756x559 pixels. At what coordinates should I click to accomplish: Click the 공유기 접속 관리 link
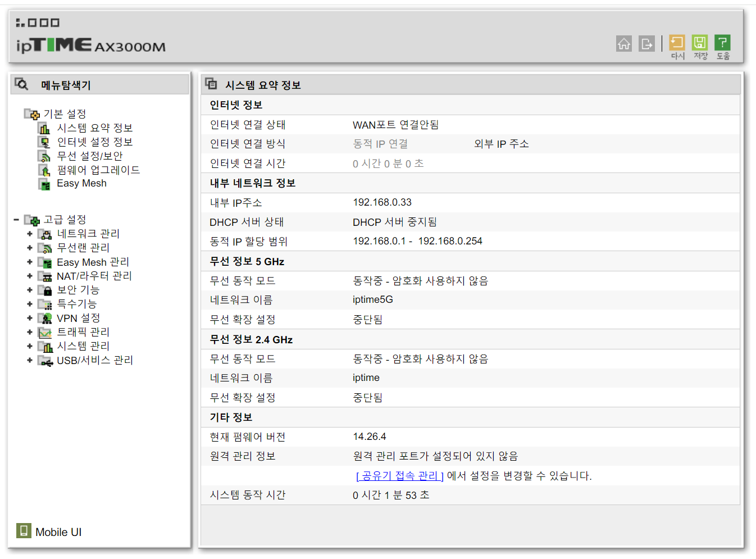pos(400,476)
